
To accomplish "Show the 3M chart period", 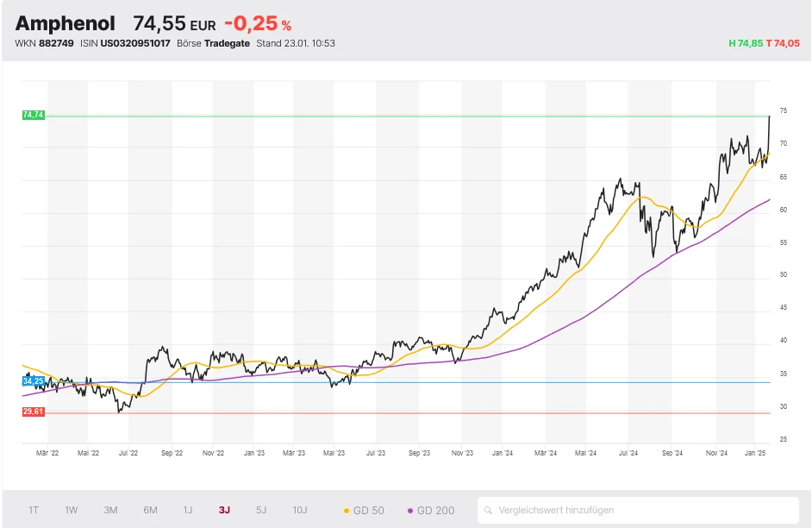I will click(110, 510).
